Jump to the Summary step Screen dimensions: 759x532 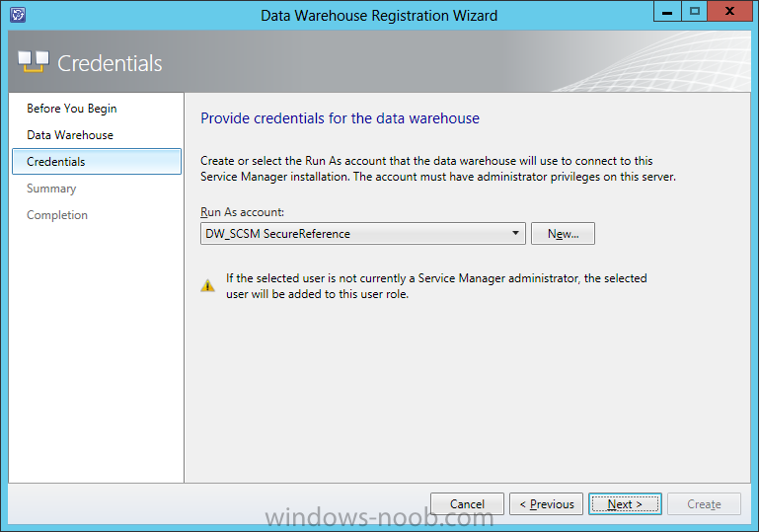click(x=51, y=189)
